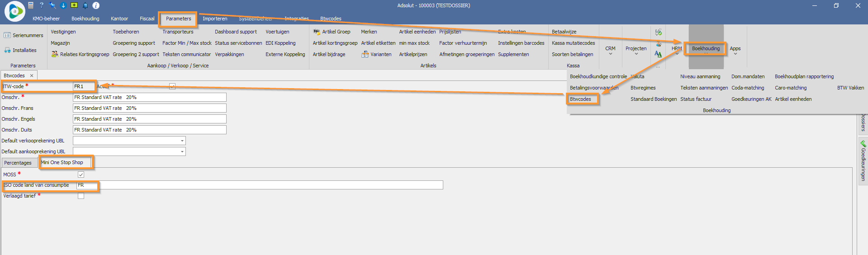Open Coda-matching
This screenshot has width=868, height=255.
[x=748, y=88]
